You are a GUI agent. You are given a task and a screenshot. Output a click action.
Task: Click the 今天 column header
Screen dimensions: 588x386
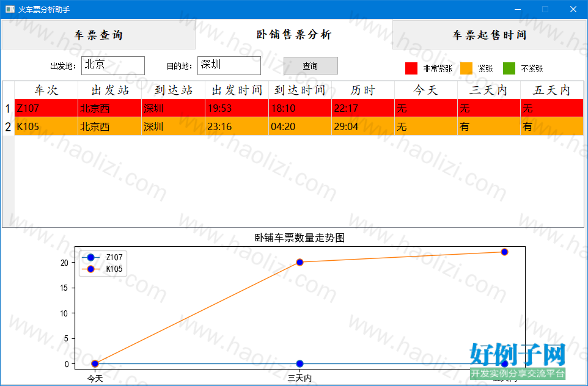[x=426, y=90]
